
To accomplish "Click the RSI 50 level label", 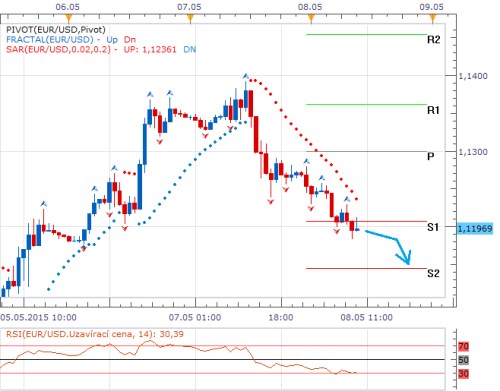I will click(x=463, y=360).
